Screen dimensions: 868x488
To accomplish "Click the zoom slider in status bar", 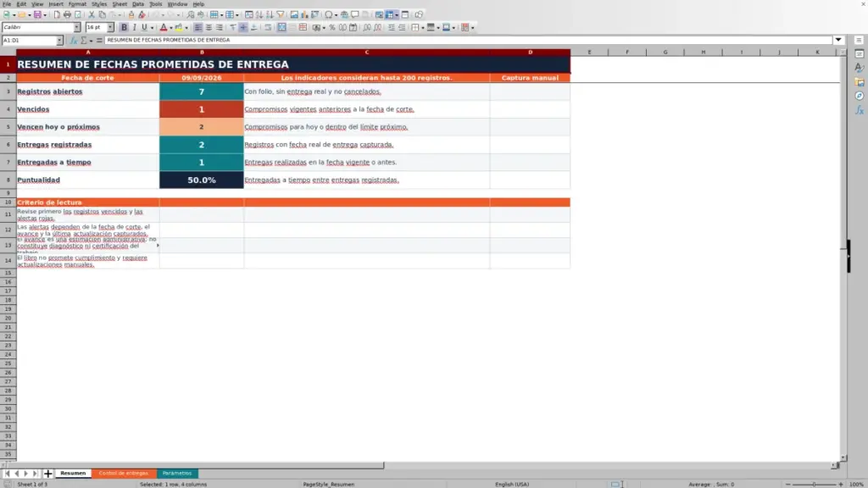I will point(815,484).
